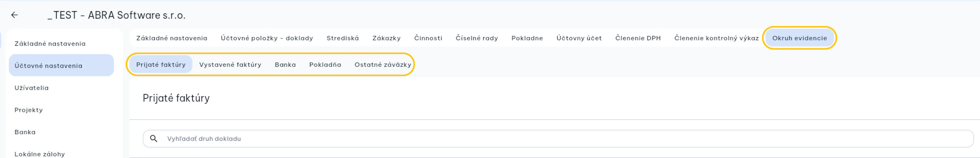
Task: Switch to Ostatné záväzky subtab
Action: pyautogui.click(x=383, y=64)
